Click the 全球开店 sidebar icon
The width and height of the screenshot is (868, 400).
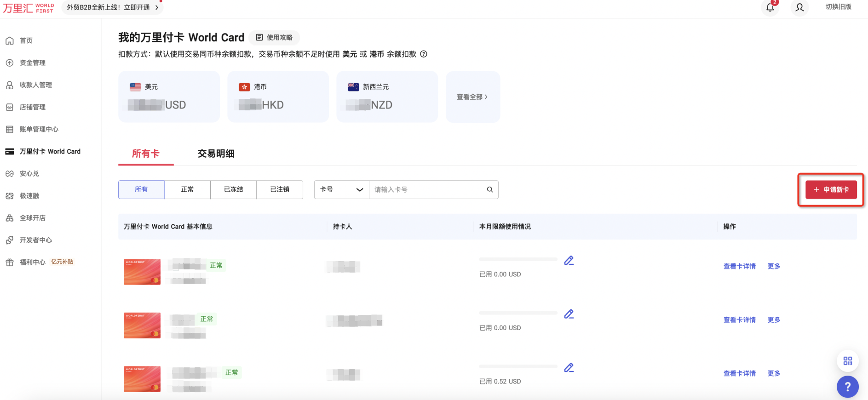point(10,218)
